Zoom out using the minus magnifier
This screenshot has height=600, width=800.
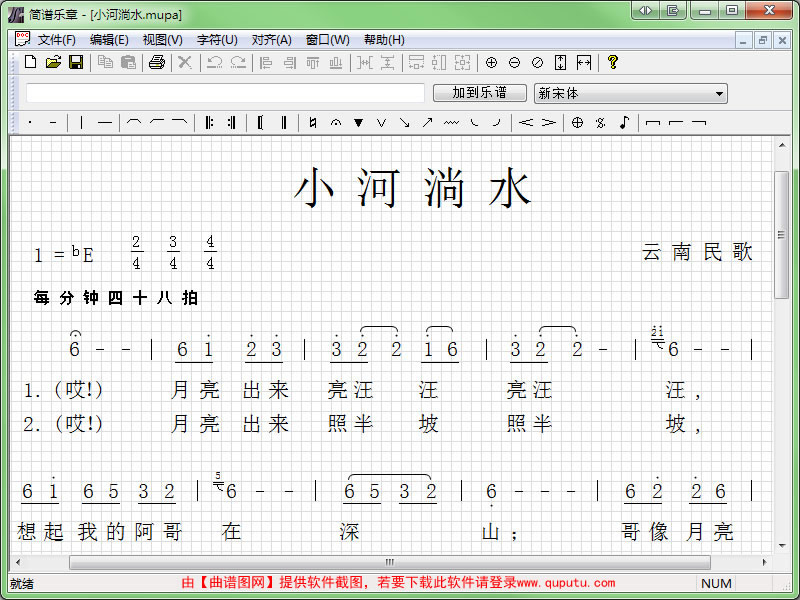coord(514,62)
